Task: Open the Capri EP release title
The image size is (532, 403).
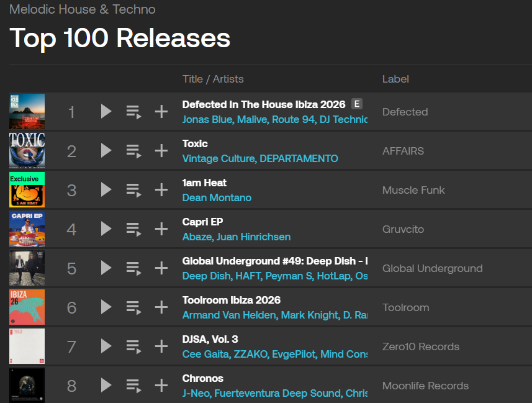Action: (202, 222)
